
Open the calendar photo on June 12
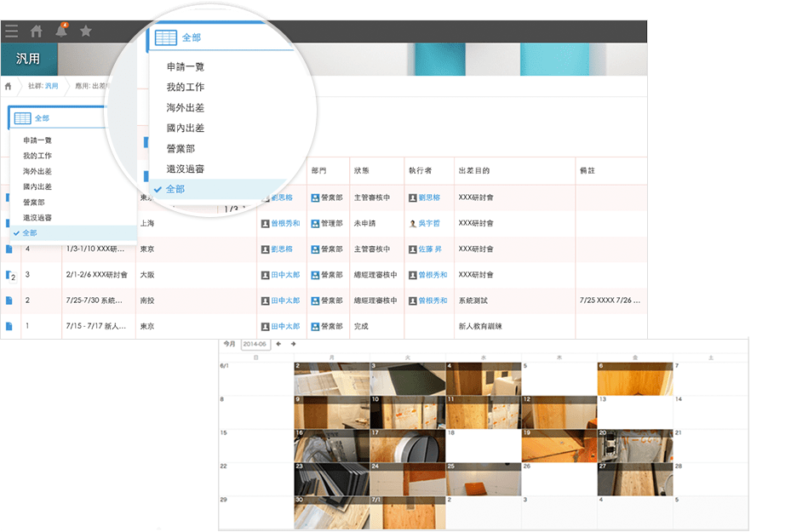tap(559, 413)
